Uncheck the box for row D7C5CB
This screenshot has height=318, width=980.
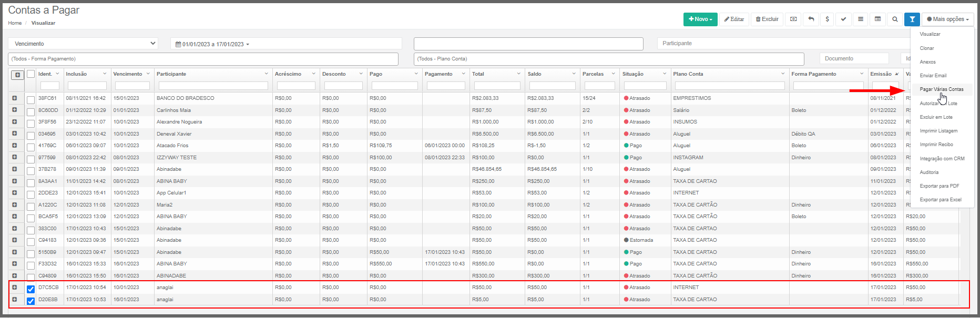(x=31, y=289)
